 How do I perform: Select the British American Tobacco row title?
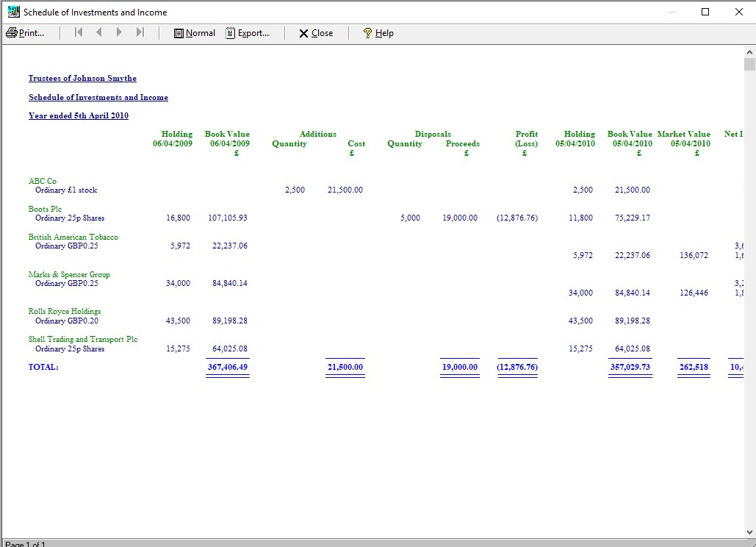tap(73, 237)
